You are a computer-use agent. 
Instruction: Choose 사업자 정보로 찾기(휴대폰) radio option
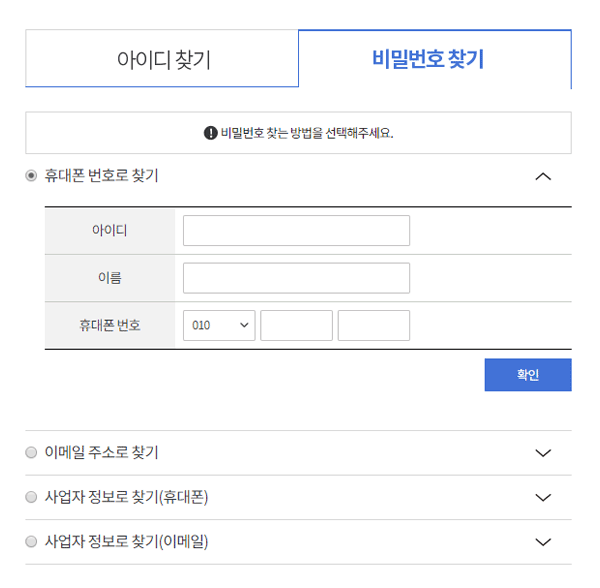coord(31,497)
